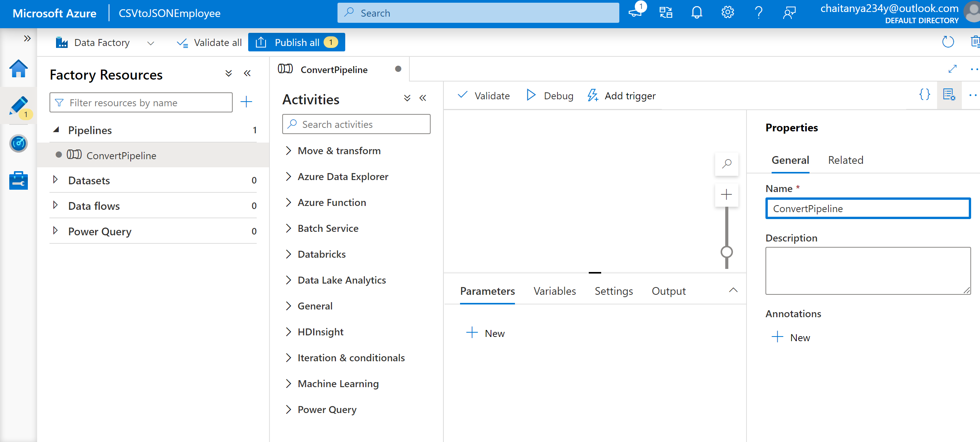Expand the Datasets section
This screenshot has height=442, width=980.
(x=55, y=180)
